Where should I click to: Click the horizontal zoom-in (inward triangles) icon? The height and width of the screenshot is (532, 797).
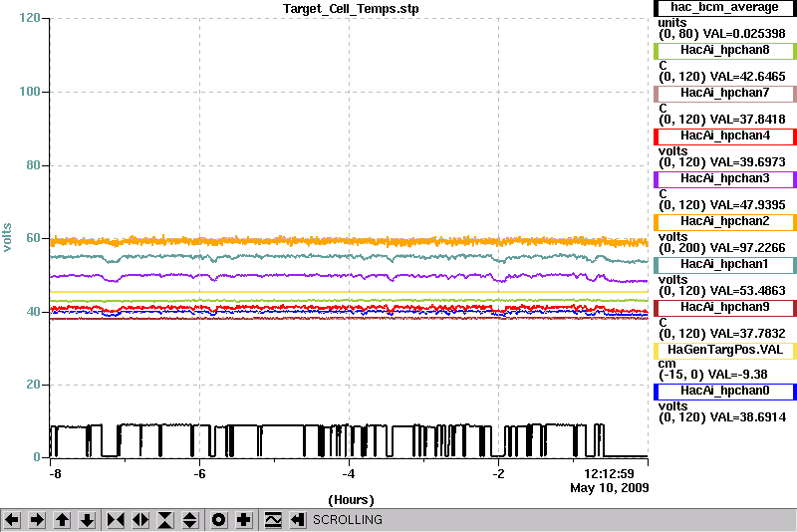[x=116, y=520]
